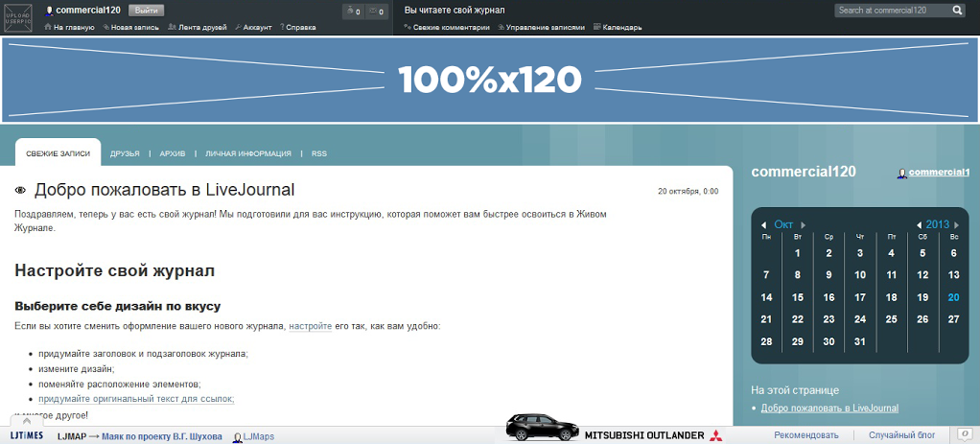This screenshot has width=980, height=444.
Task: Click the eye icon beside post title
Action: tap(21, 191)
